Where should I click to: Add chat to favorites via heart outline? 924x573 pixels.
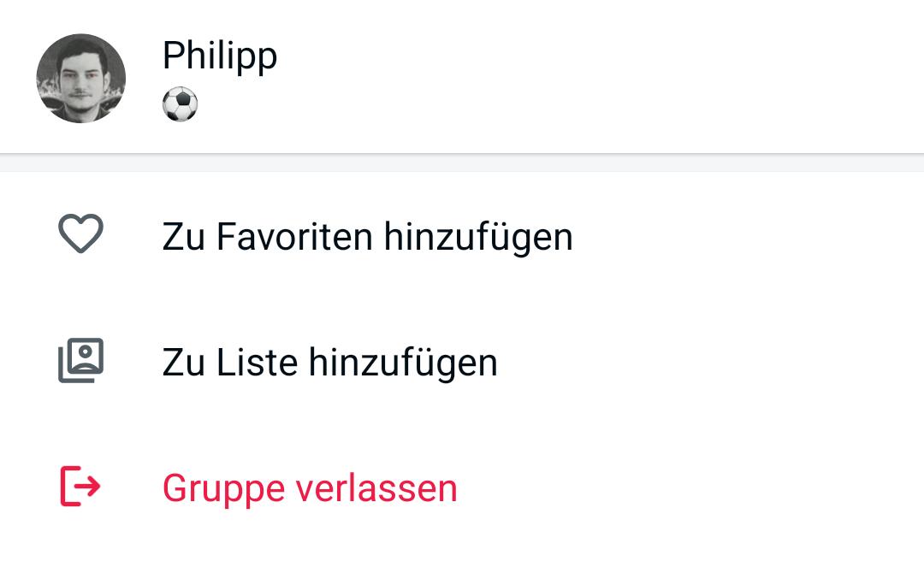(80, 233)
